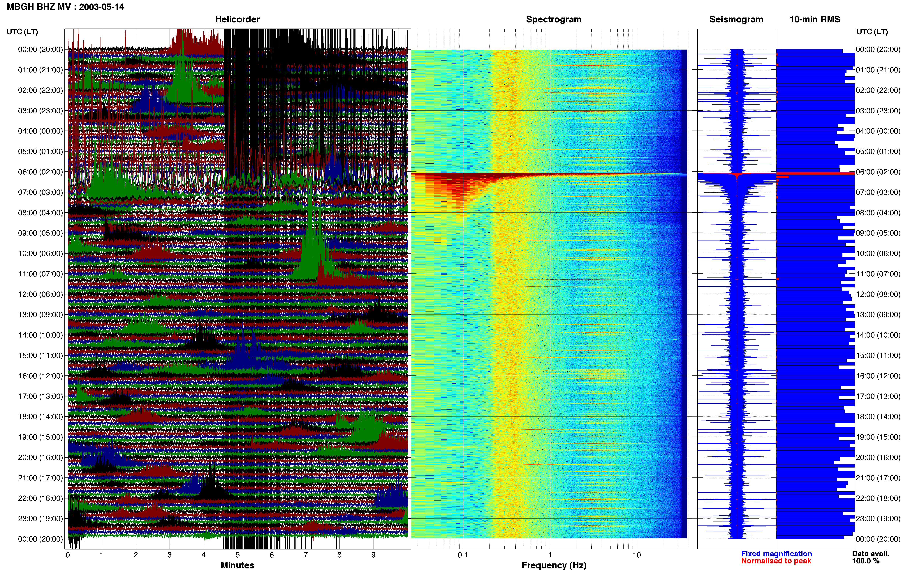This screenshot has width=924, height=578.
Task: Click the 'MBGH BHZ MV : 2003-05-14' title
Action: [x=65, y=7]
